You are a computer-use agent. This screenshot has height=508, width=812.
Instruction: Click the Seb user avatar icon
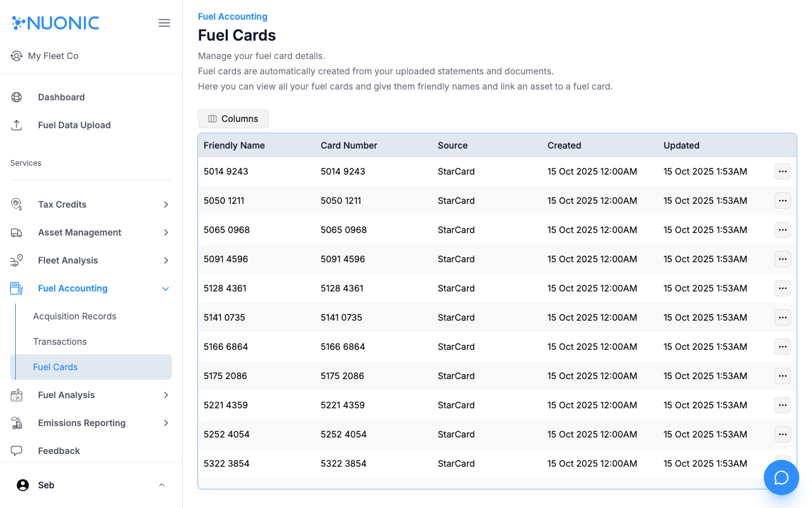click(x=23, y=485)
